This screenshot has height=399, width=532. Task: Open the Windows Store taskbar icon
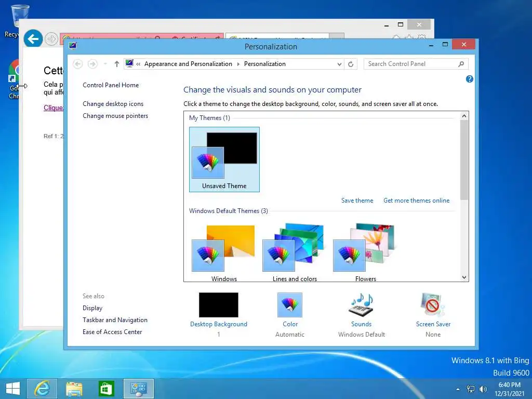point(106,389)
